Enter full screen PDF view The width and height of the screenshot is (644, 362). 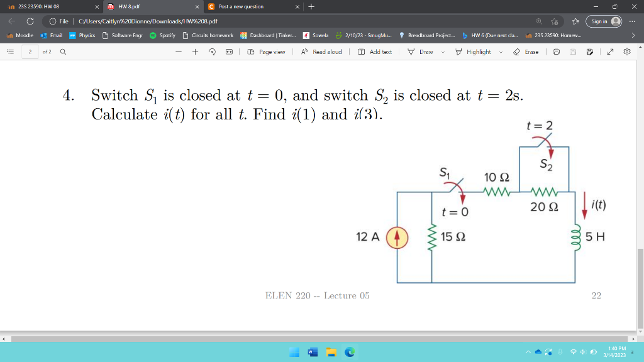609,52
